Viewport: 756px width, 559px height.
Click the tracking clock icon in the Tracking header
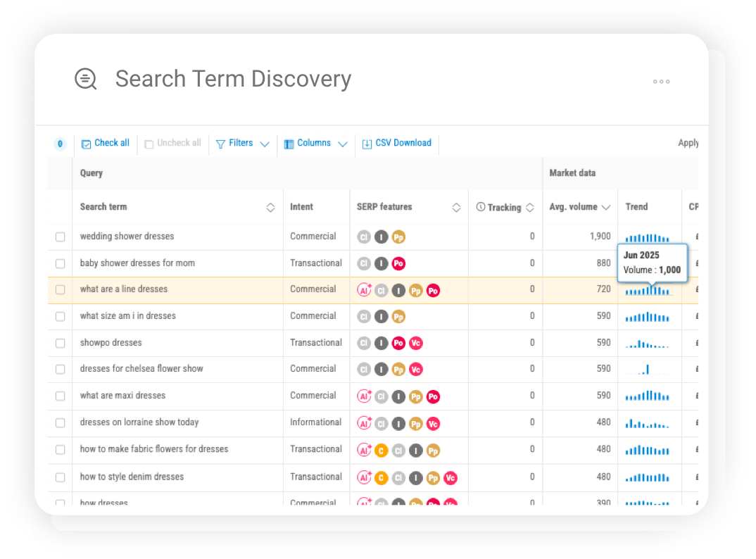(481, 207)
